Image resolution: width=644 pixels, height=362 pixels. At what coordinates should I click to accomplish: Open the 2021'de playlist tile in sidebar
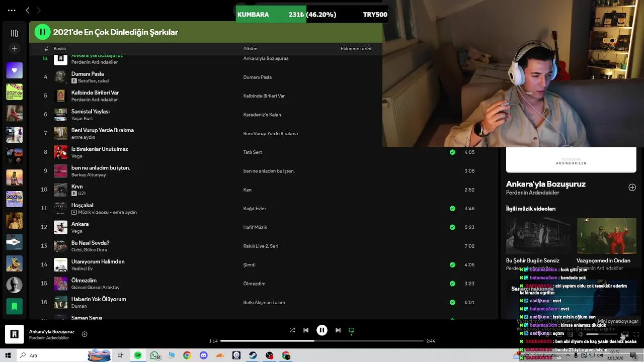pyautogui.click(x=14, y=92)
